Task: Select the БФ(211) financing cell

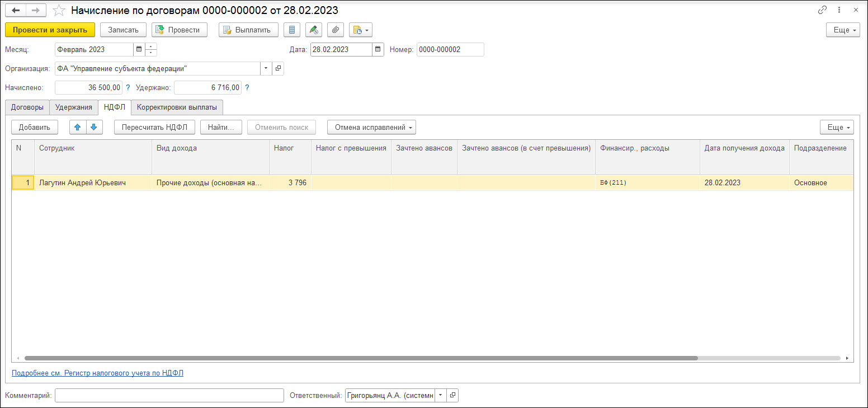Action: [647, 183]
